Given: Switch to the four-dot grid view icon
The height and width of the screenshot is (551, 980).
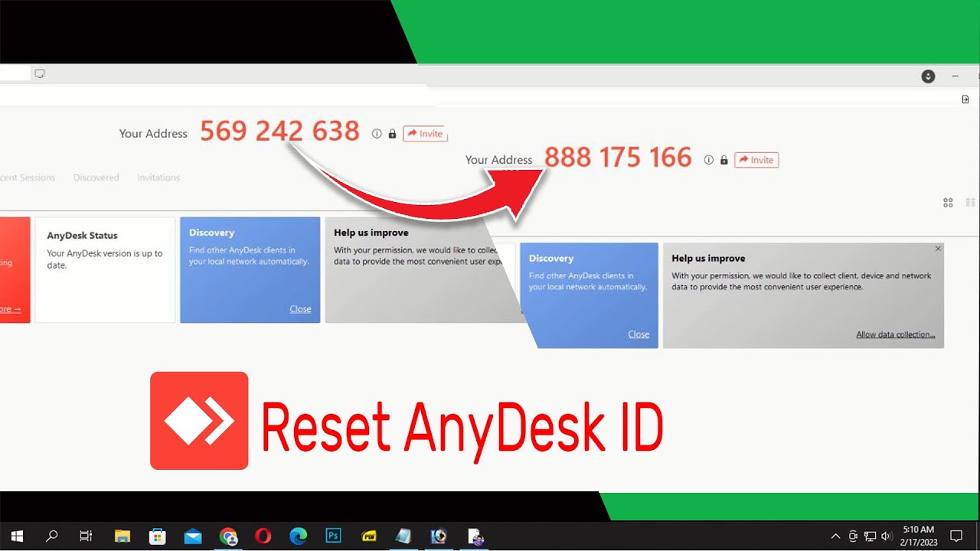Looking at the screenshot, I should (x=948, y=203).
